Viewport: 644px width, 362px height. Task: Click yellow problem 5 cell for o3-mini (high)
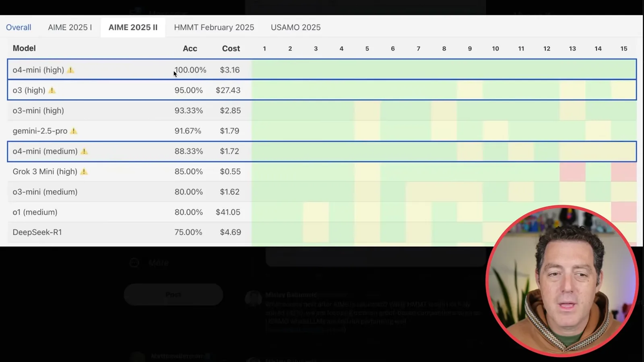click(x=367, y=111)
